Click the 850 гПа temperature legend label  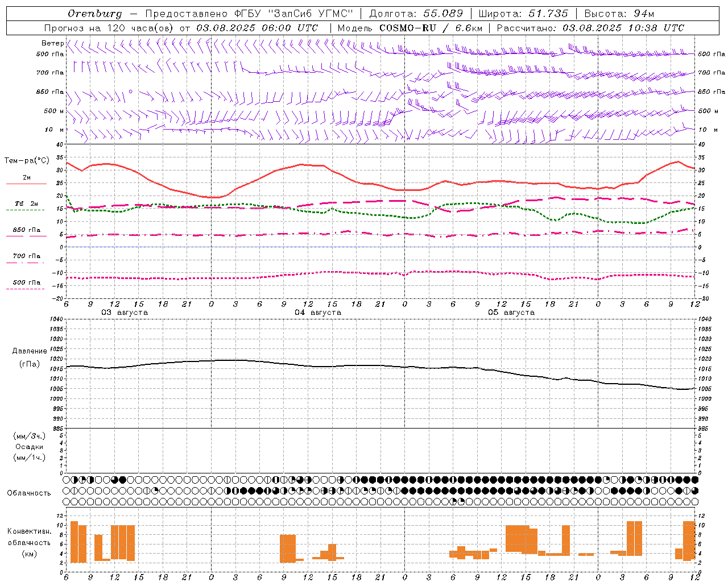pyautogui.click(x=27, y=230)
